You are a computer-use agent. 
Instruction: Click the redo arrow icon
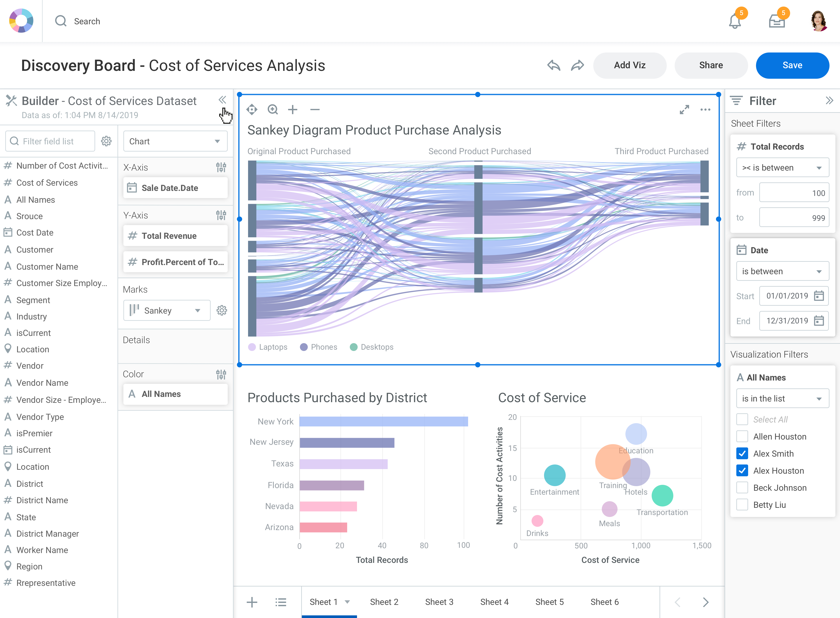pyautogui.click(x=577, y=65)
